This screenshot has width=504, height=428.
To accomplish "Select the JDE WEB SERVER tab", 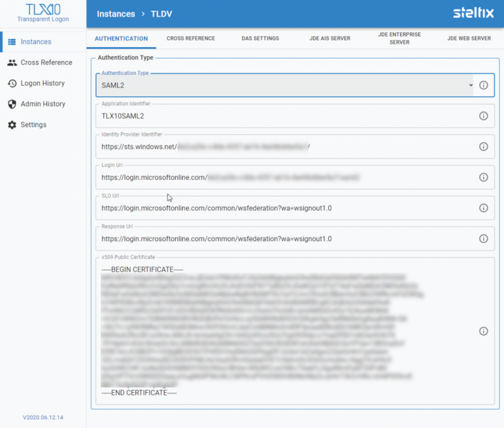I will point(469,38).
